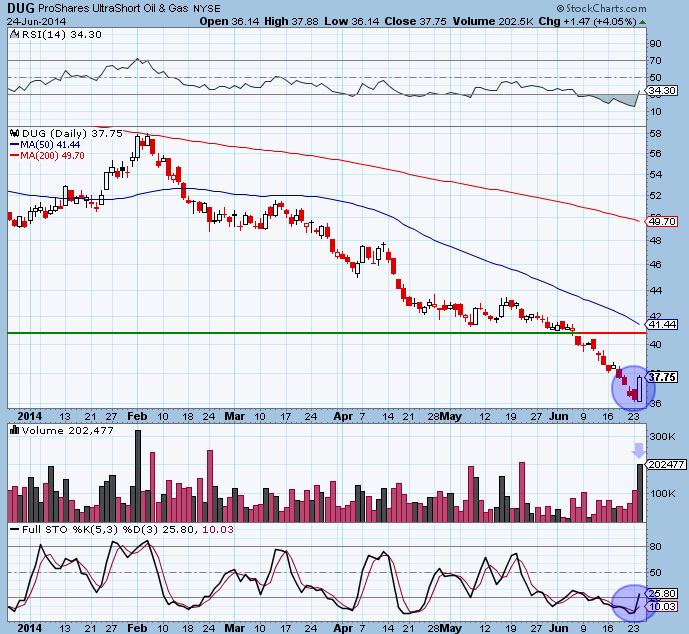689x634 pixels.
Task: Click the 'Low 36.14' value in header
Action: (x=352, y=21)
